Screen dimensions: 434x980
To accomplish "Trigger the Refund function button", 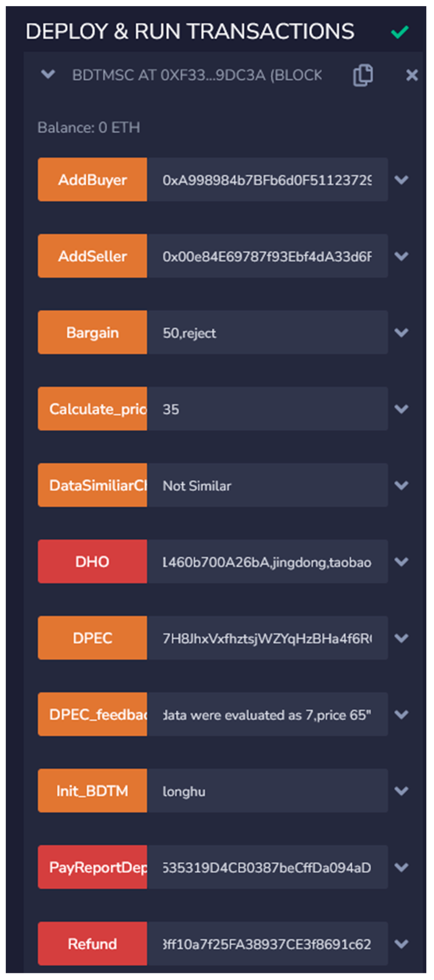I will 92,944.
